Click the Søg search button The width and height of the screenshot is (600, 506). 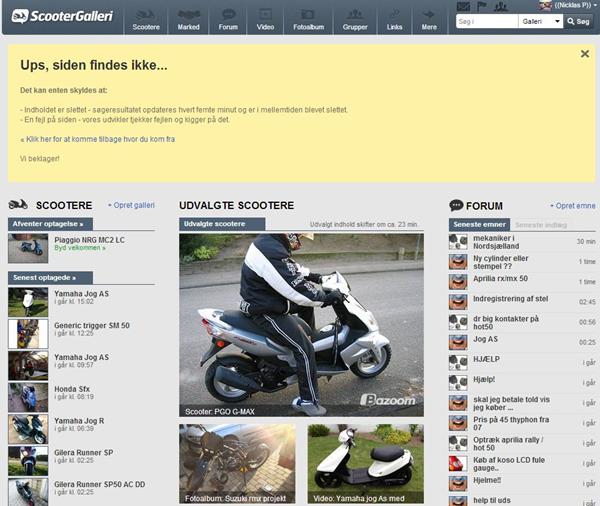coord(578,21)
